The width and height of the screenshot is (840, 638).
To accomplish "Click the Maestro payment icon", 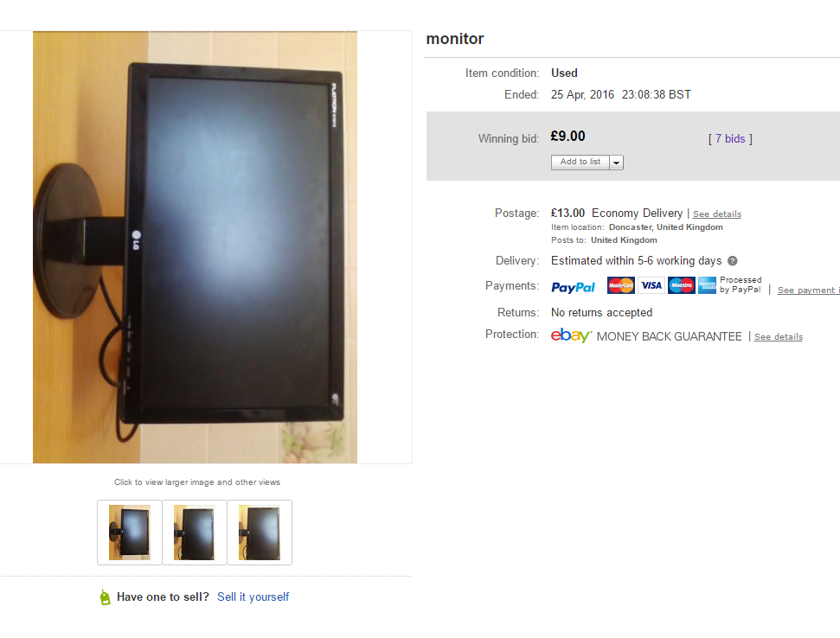I will pyautogui.click(x=682, y=285).
